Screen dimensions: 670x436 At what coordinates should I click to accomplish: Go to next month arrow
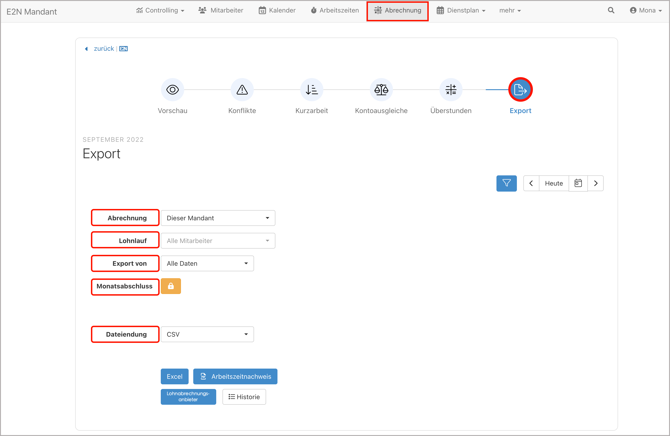coord(596,183)
